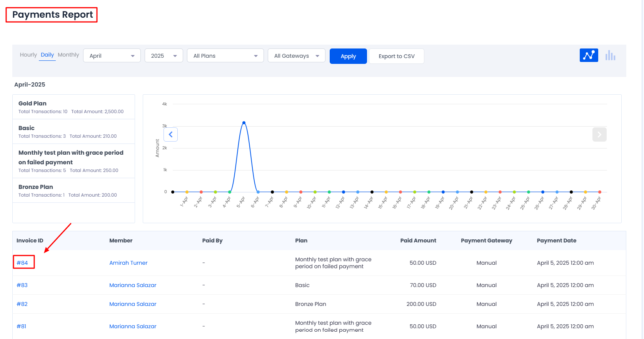The width and height of the screenshot is (644, 339).
Task: Select the Gold Plan summary card
Action: (73, 107)
